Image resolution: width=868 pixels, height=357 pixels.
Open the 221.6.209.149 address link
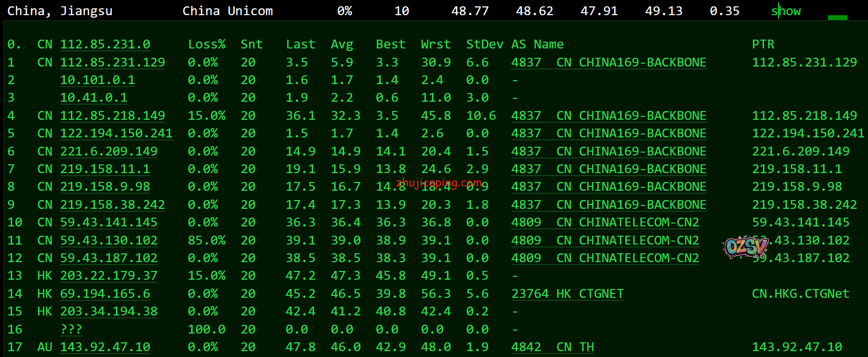pyautogui.click(x=108, y=152)
